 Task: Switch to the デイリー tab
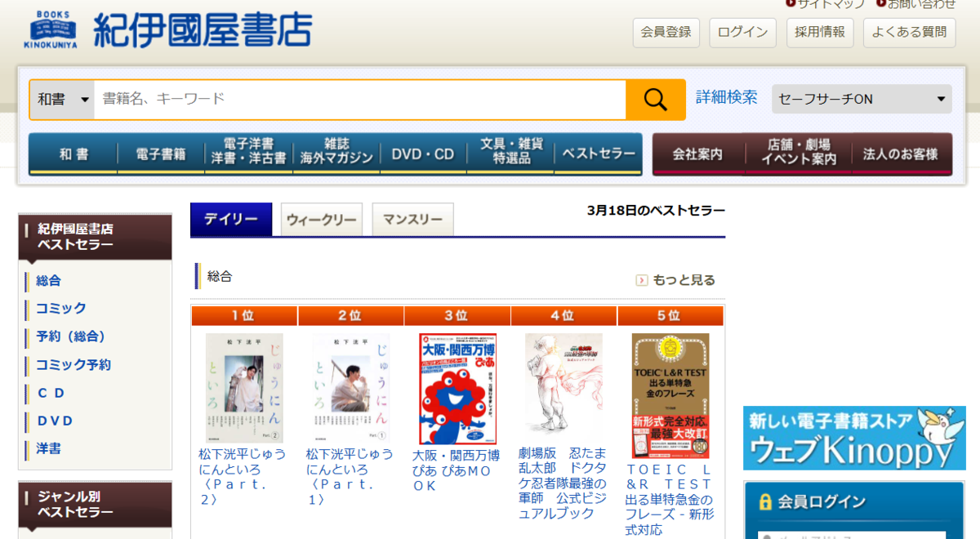click(x=231, y=220)
